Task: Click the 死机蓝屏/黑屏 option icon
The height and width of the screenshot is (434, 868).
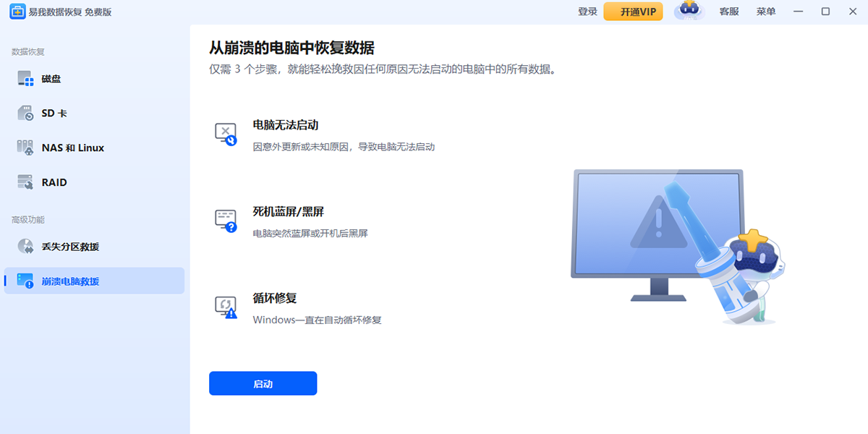Action: coord(226,220)
